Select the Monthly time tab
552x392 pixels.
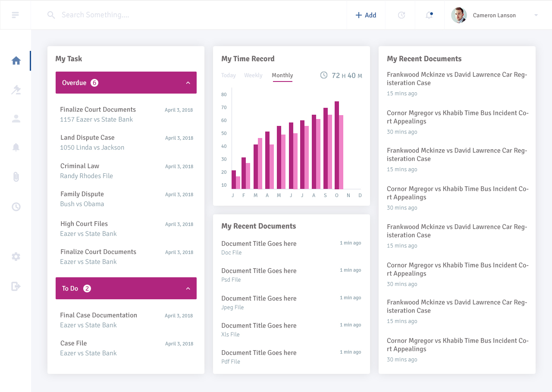[x=282, y=75]
